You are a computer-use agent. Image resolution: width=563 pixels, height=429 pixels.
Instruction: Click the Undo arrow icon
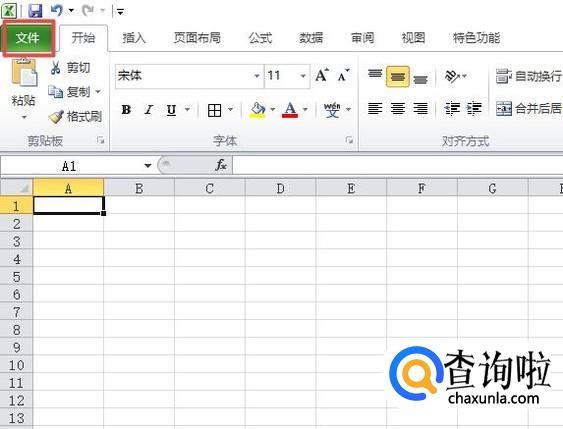[57, 10]
